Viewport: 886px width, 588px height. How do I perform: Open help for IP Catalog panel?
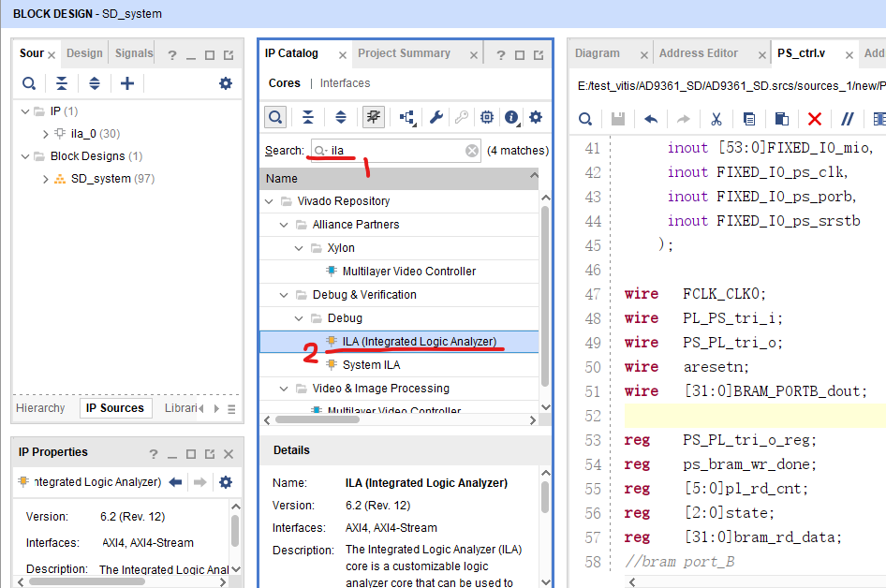(501, 55)
